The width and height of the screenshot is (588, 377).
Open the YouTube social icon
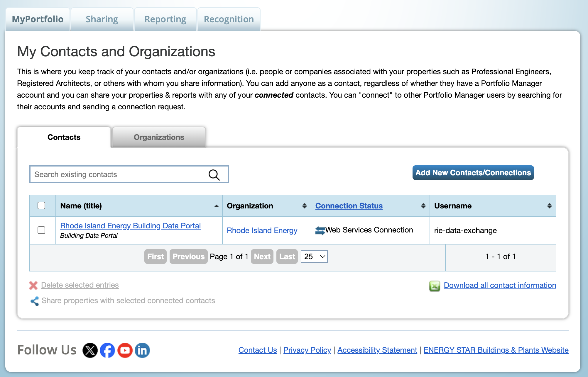125,350
